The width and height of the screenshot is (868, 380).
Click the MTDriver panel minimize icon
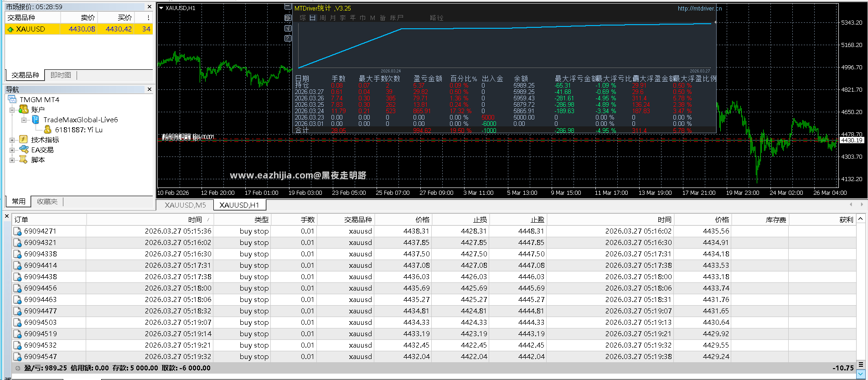pyautogui.click(x=288, y=7)
